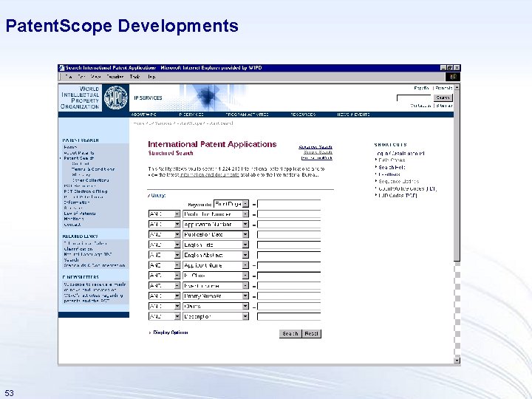Select ABOUT WIPO in the navigation bar

coord(143,115)
